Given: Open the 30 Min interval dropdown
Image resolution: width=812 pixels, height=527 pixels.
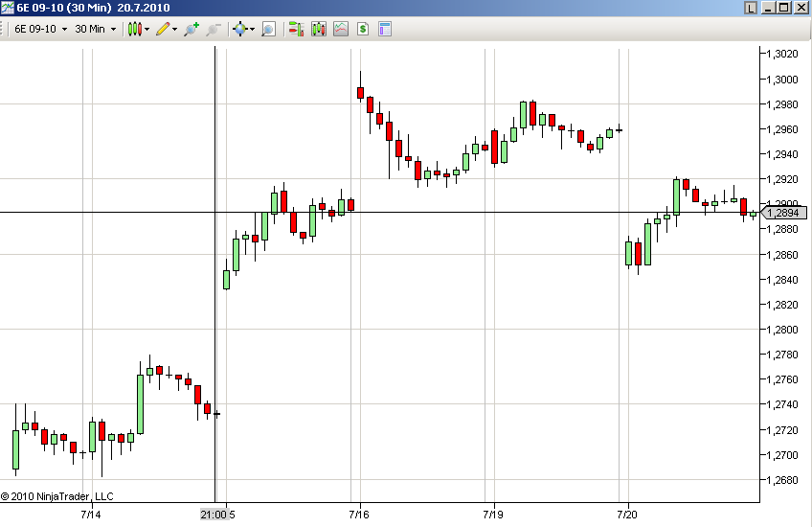Looking at the screenshot, I should click(96, 29).
